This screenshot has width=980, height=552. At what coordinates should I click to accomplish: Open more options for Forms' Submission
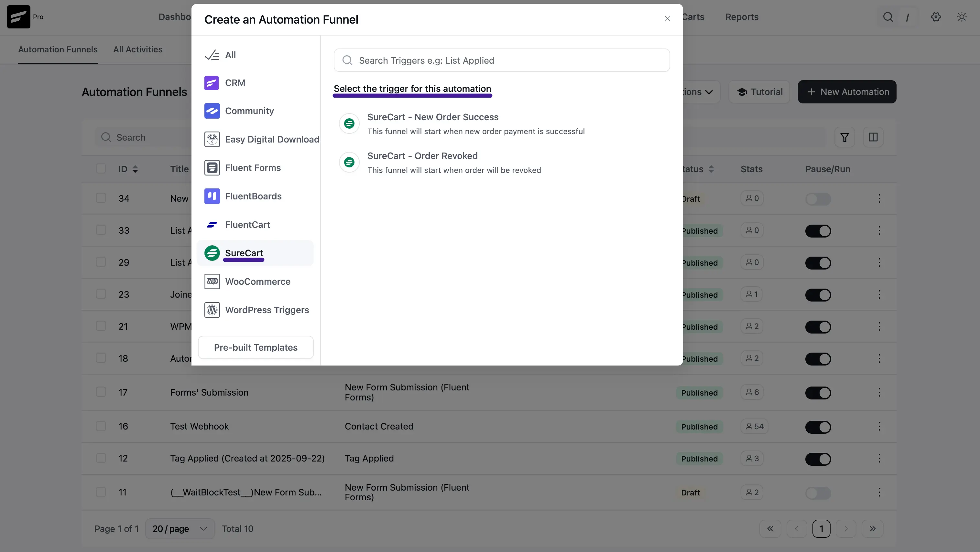879,392
